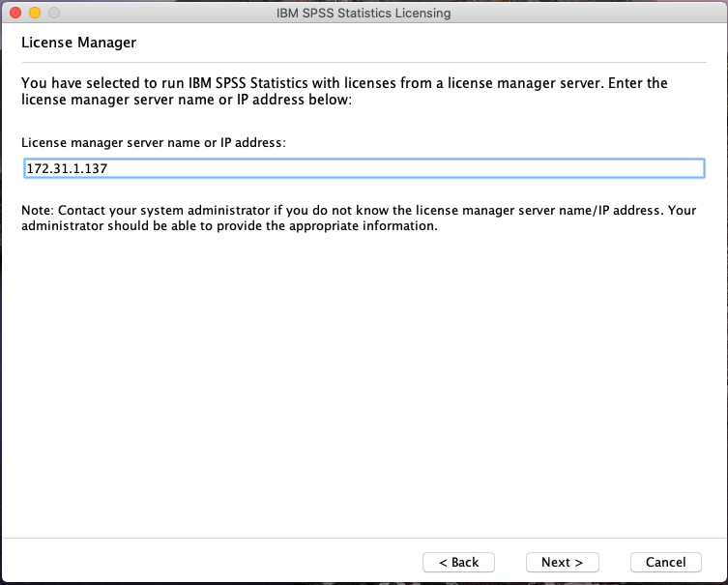Screen dimensions: 728x585
Task: Click the 'License manager server name or IP address:' label
Action: point(154,142)
